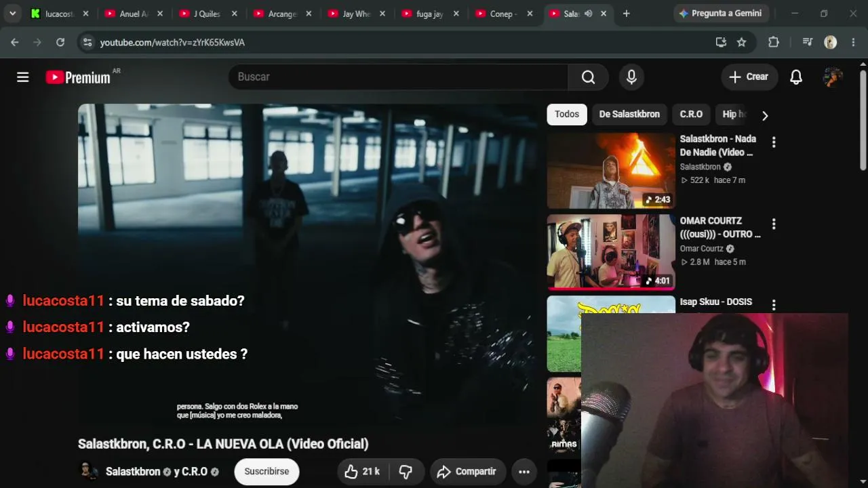Click the search magnifier button
Image resolution: width=868 pixels, height=488 pixels.
tap(589, 77)
